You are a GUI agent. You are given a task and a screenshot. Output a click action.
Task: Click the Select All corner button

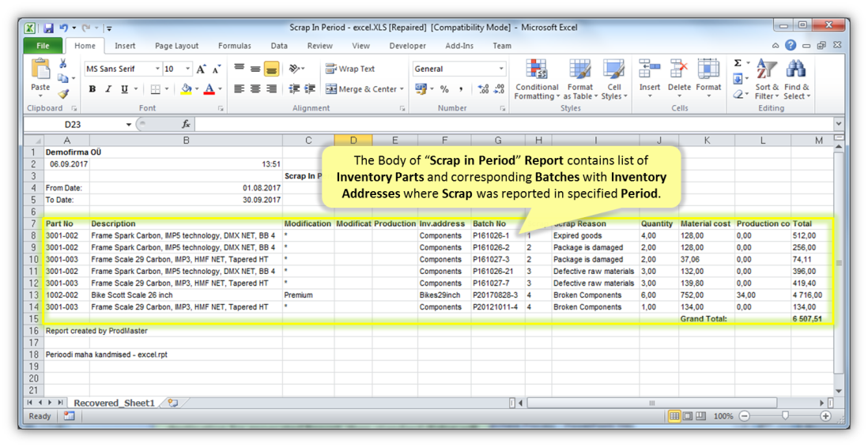point(34,141)
